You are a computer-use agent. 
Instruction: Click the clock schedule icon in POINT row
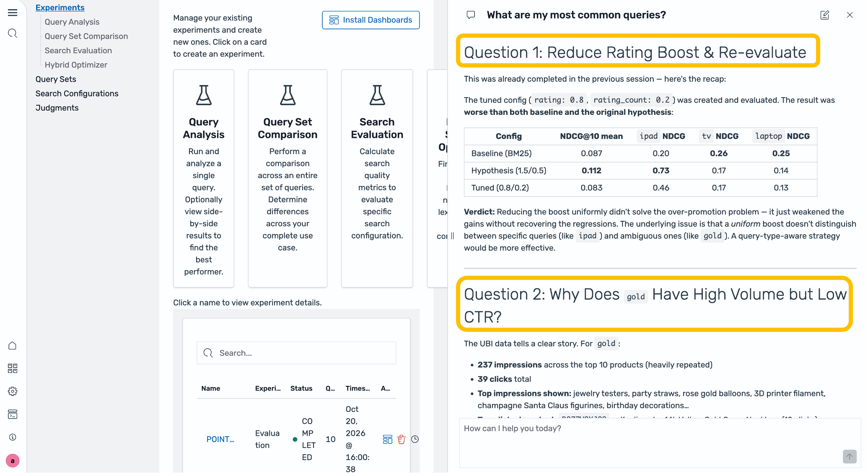click(415, 439)
